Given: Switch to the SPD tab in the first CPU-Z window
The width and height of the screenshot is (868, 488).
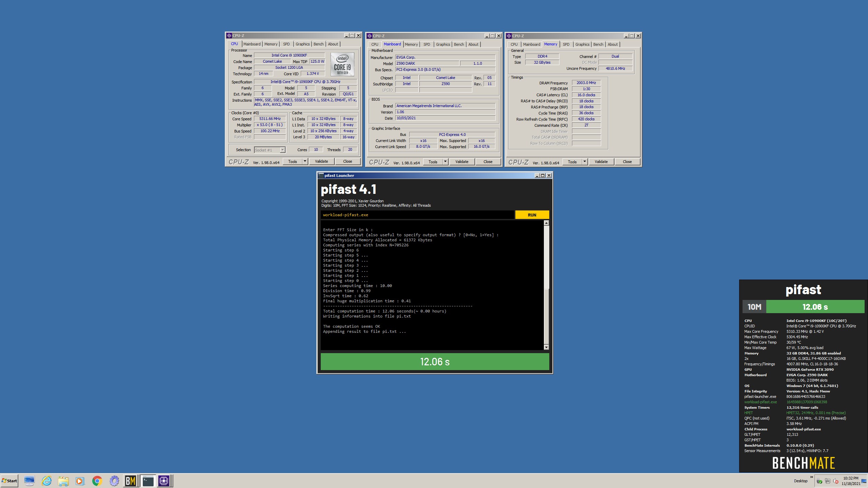Looking at the screenshot, I should (286, 44).
